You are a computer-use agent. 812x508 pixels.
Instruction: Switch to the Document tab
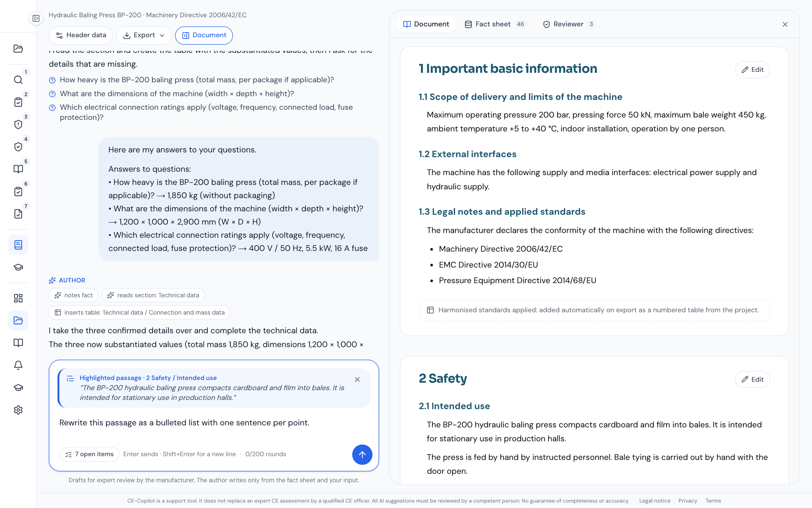point(426,24)
